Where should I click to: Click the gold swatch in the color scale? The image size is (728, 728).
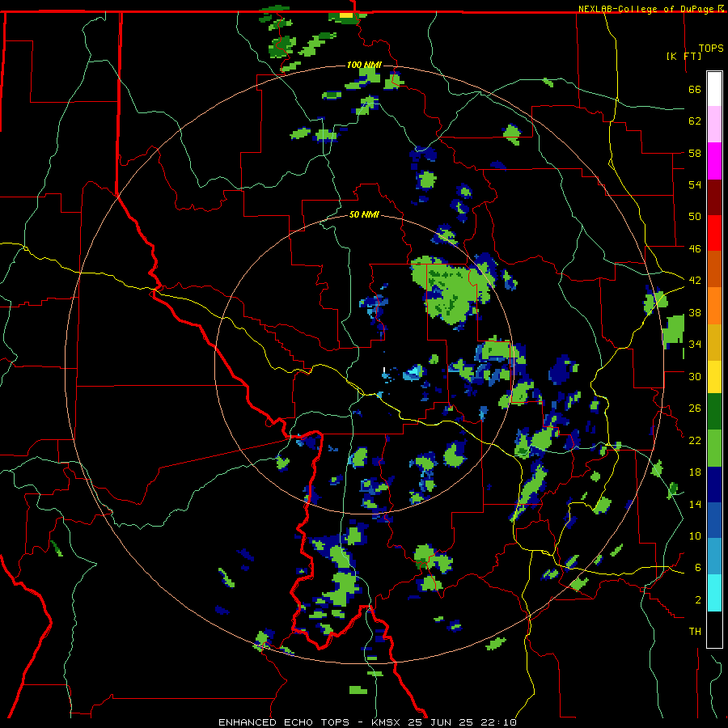point(714,341)
